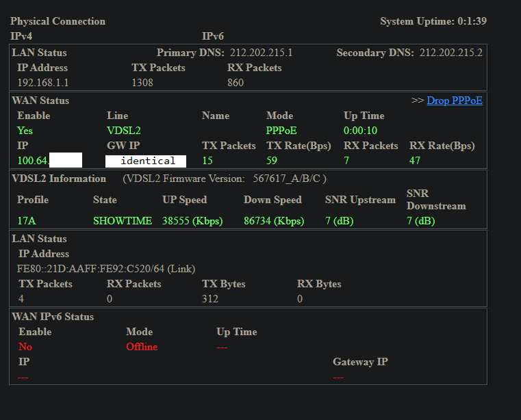Select firmware version 567617_A/B/C
521x420 pixels.
(286, 179)
